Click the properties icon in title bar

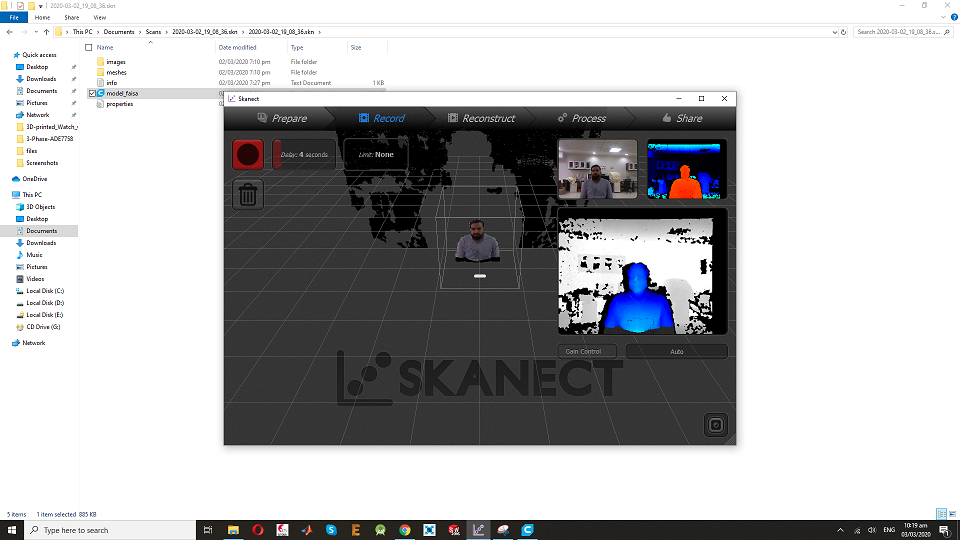click(x=20, y=6)
